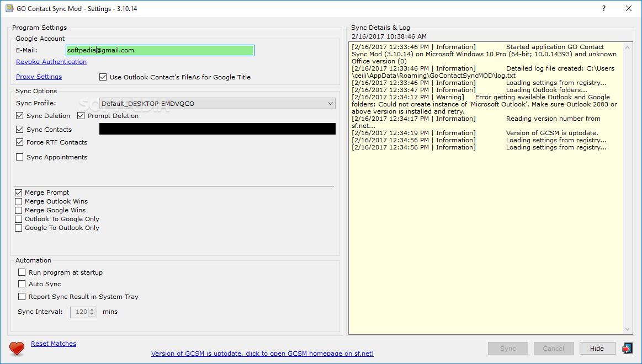Click the Cancel button
This screenshot has width=642, height=364.
point(554,349)
